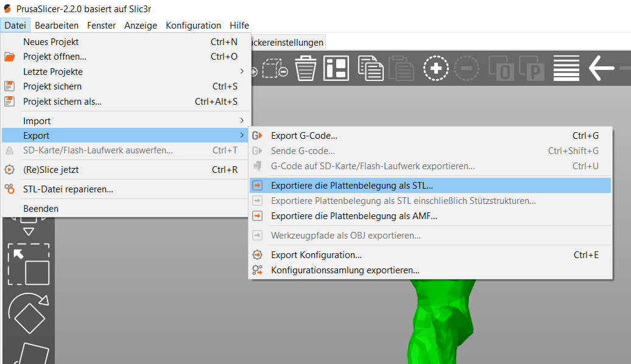This screenshot has height=364, width=631.
Task: Click Export G-Code... entry
Action: point(430,136)
